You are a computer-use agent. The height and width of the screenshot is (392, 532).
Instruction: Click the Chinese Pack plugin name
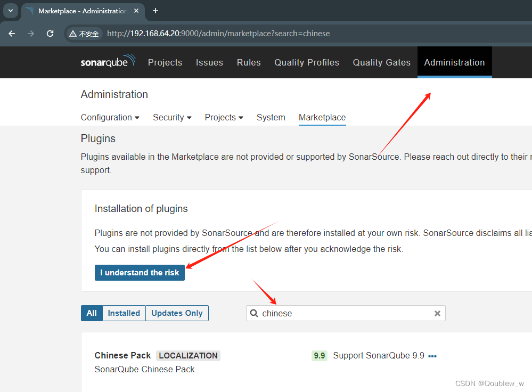[x=122, y=355]
